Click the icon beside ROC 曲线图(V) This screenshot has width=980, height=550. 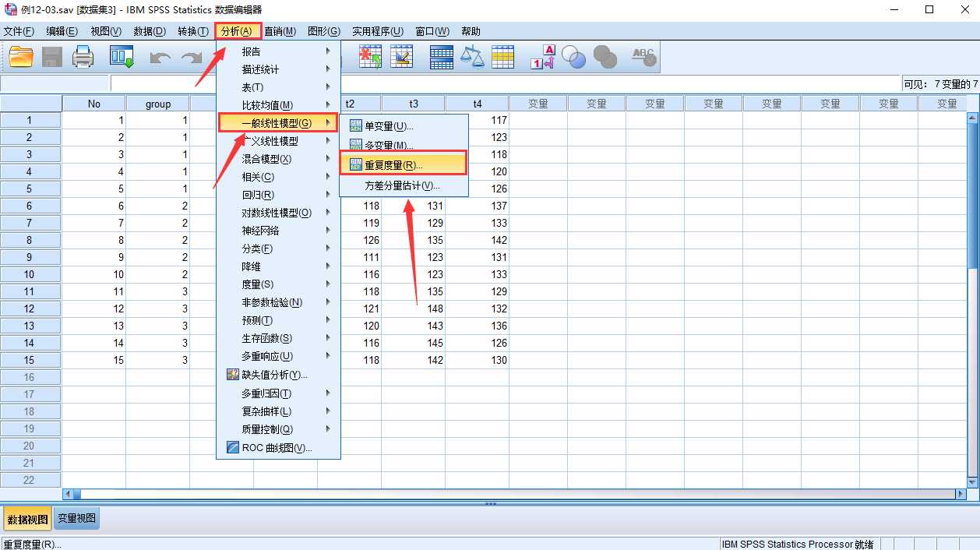click(232, 447)
